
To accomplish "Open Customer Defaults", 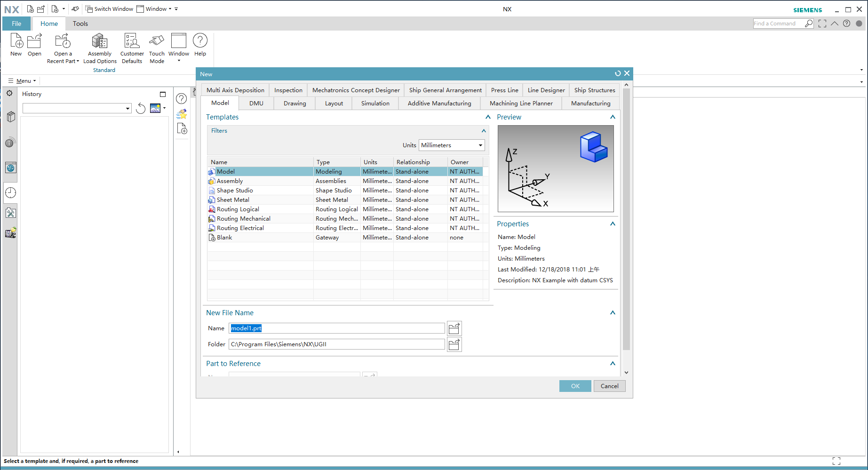I will point(132,48).
